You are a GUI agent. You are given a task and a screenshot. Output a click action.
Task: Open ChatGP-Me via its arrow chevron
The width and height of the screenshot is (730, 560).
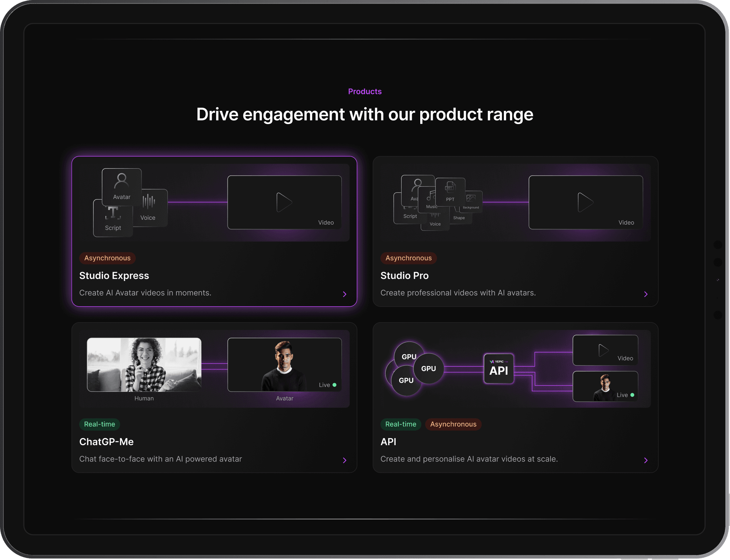pos(344,460)
